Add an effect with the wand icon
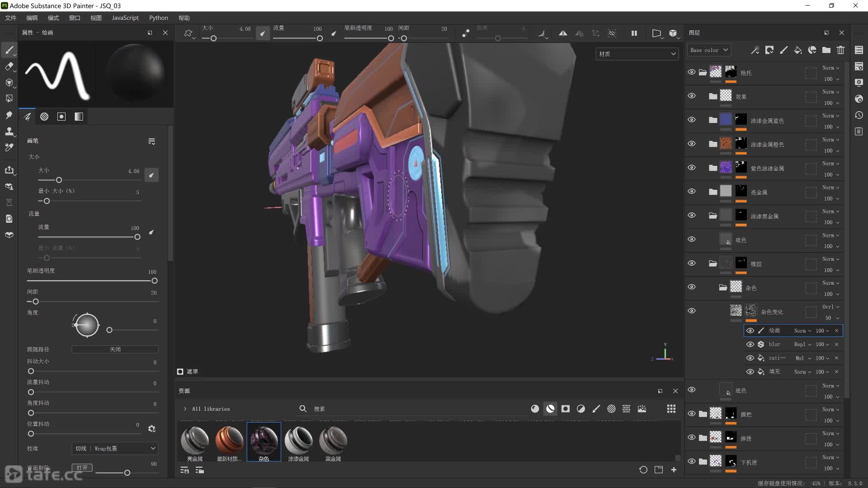Image resolution: width=868 pixels, height=488 pixels. click(x=755, y=50)
